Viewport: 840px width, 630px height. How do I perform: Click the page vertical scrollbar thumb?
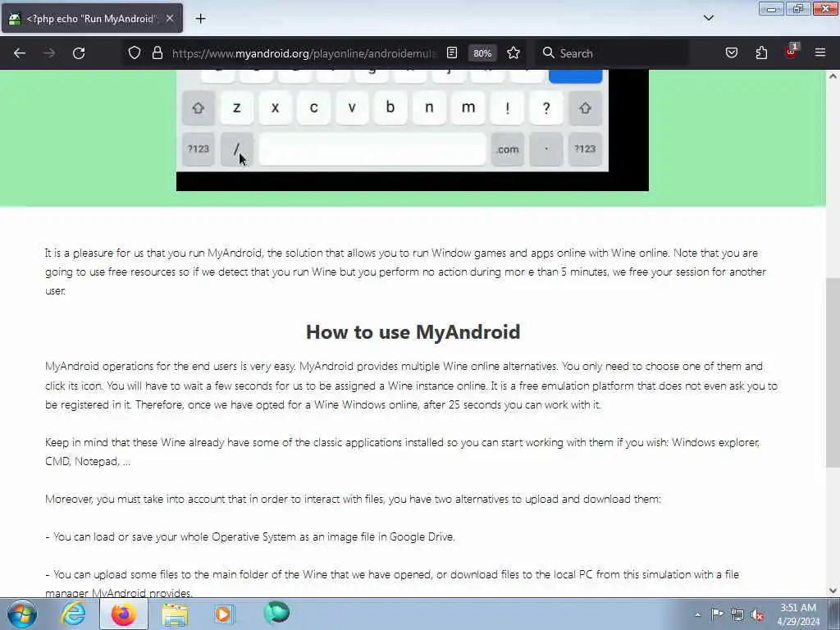pyautogui.click(x=833, y=372)
